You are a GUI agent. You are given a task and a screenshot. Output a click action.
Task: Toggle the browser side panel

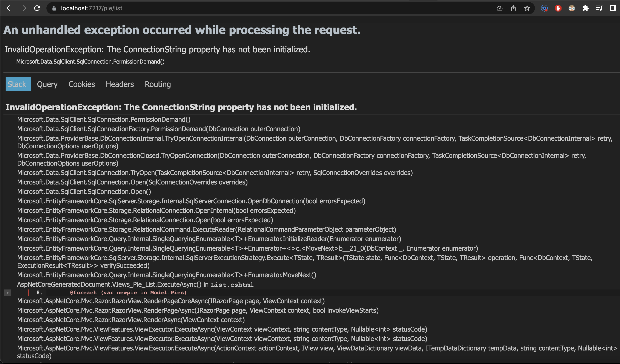pyautogui.click(x=613, y=8)
